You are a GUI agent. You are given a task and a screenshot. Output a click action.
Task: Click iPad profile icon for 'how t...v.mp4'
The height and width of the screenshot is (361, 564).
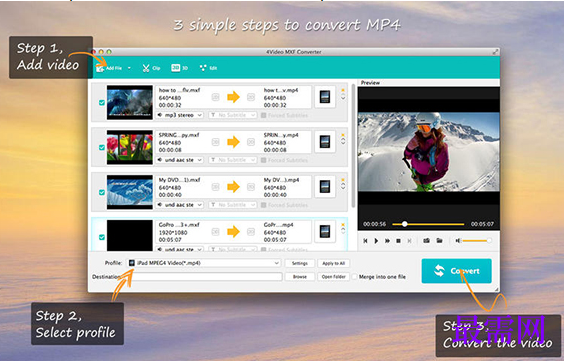pos(325,97)
